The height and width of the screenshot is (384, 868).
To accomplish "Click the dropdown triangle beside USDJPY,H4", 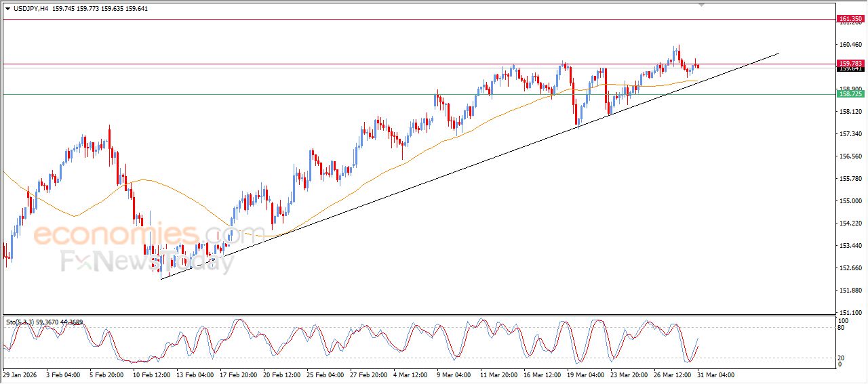I will pos(7,9).
